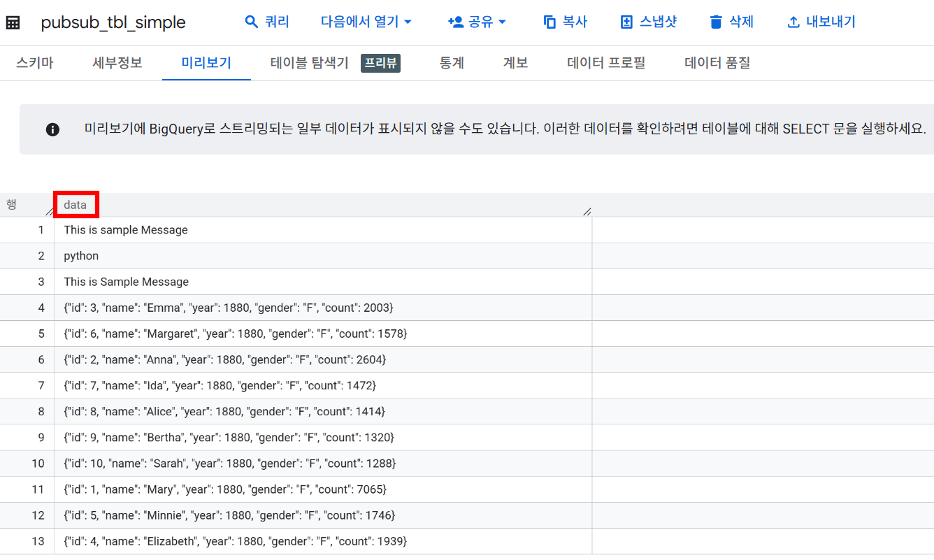Open the 공유 share dropdown
Image resolution: width=934 pixels, height=560 pixels.
[477, 22]
